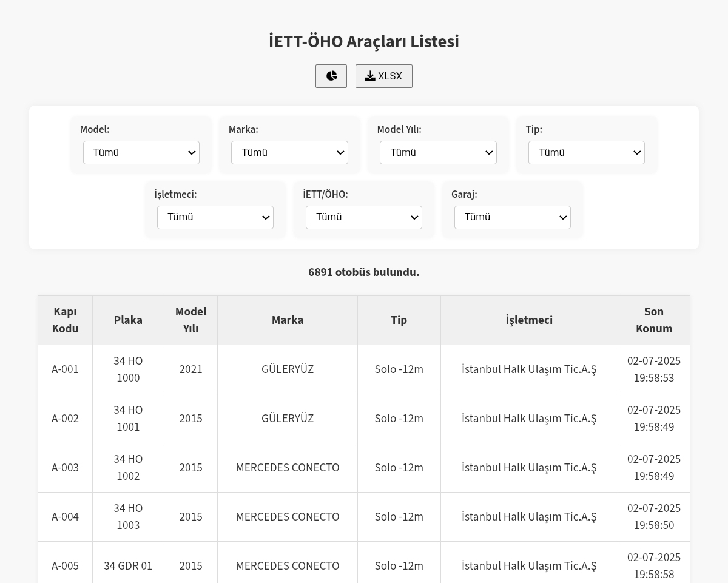Click timestamp 02-07-2025 19:58:50
728x583 pixels.
pos(654,517)
